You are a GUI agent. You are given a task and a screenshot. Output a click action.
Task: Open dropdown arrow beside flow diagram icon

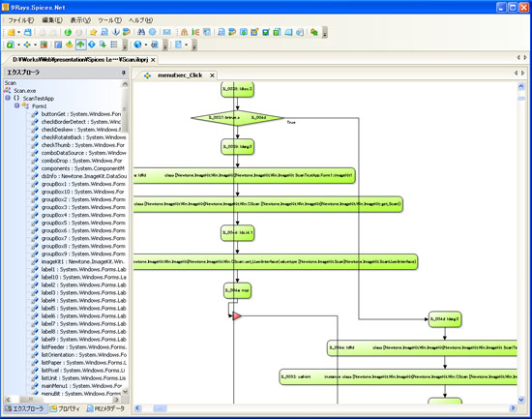point(35,45)
